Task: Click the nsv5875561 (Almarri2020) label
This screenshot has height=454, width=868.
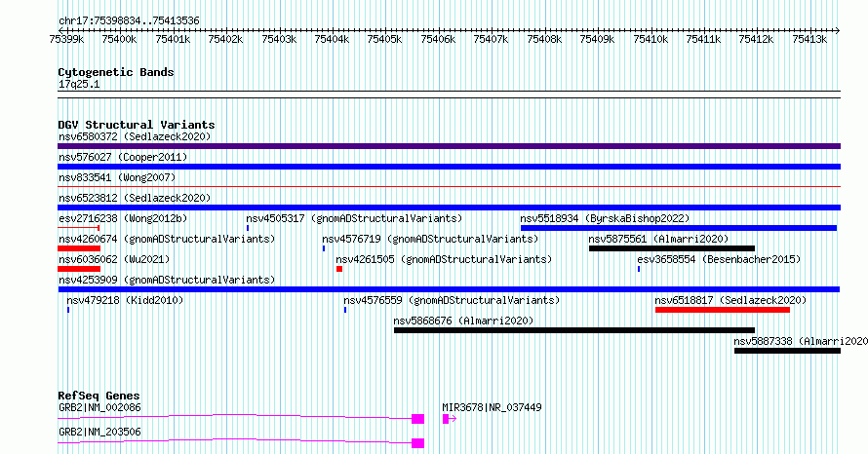Action: pyautogui.click(x=658, y=239)
